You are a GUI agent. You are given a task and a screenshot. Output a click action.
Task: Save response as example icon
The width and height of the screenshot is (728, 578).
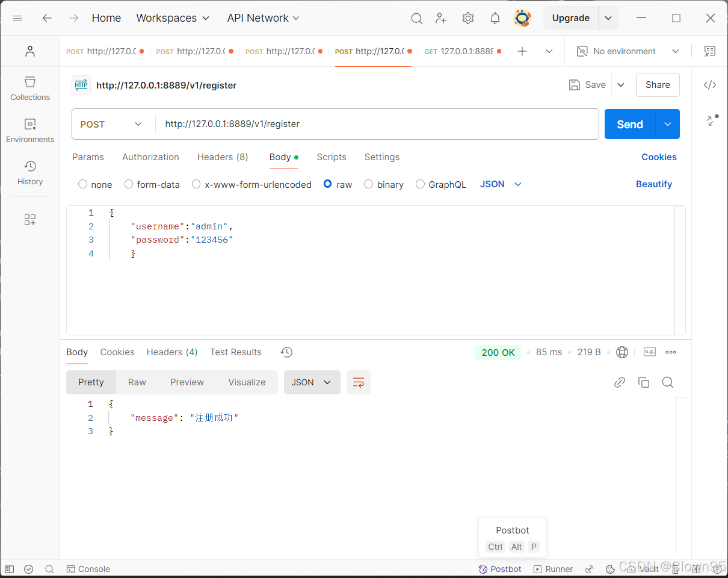coord(649,352)
